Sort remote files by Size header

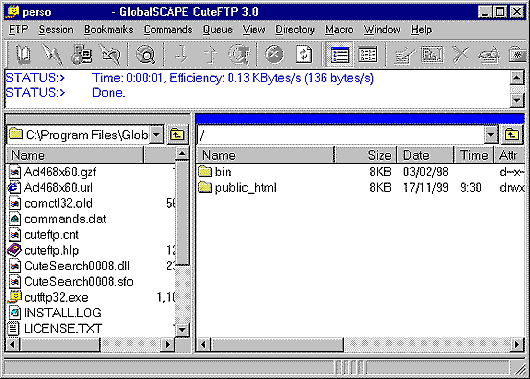click(x=366, y=155)
